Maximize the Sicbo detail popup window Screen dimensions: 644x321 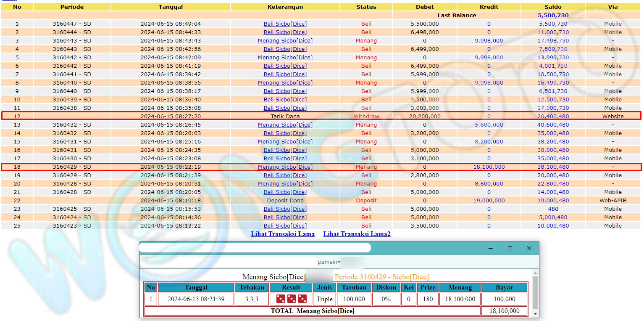click(510, 248)
